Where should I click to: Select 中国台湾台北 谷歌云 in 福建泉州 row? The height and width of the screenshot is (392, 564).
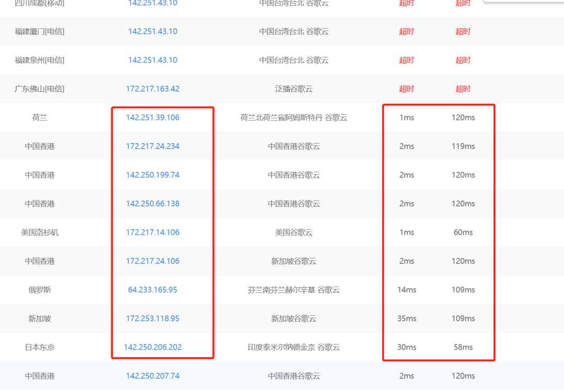pyautogui.click(x=294, y=61)
